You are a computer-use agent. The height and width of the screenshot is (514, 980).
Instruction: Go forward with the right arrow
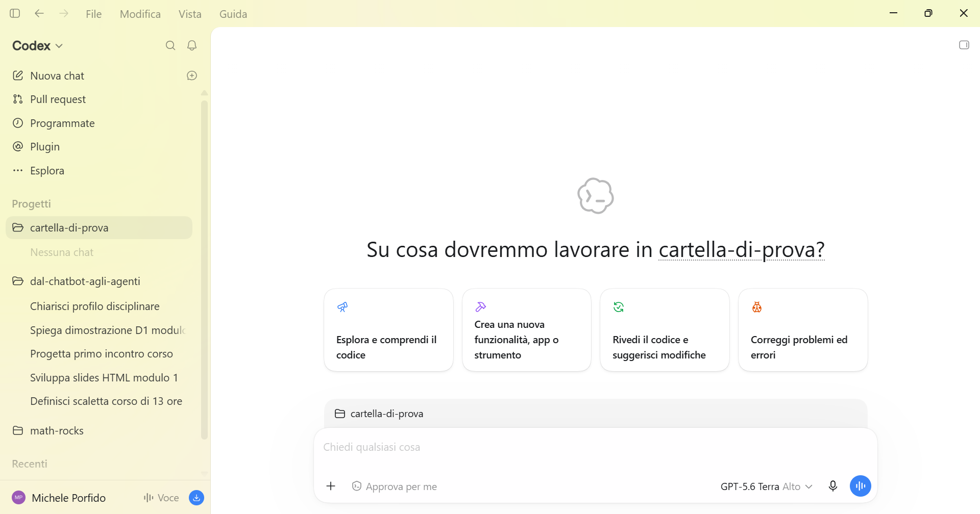pyautogui.click(x=64, y=13)
